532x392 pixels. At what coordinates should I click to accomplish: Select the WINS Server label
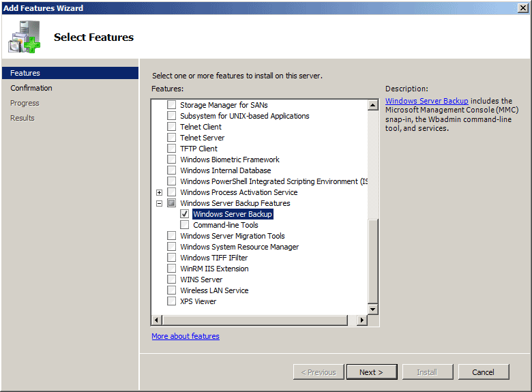[x=201, y=280]
